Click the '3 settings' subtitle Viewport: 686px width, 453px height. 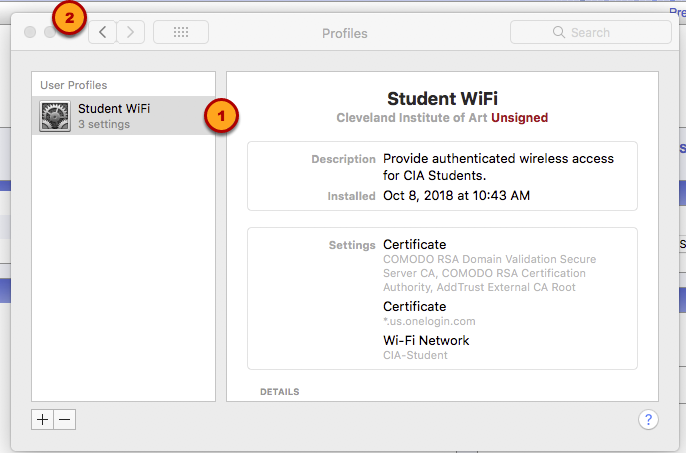coord(104,124)
